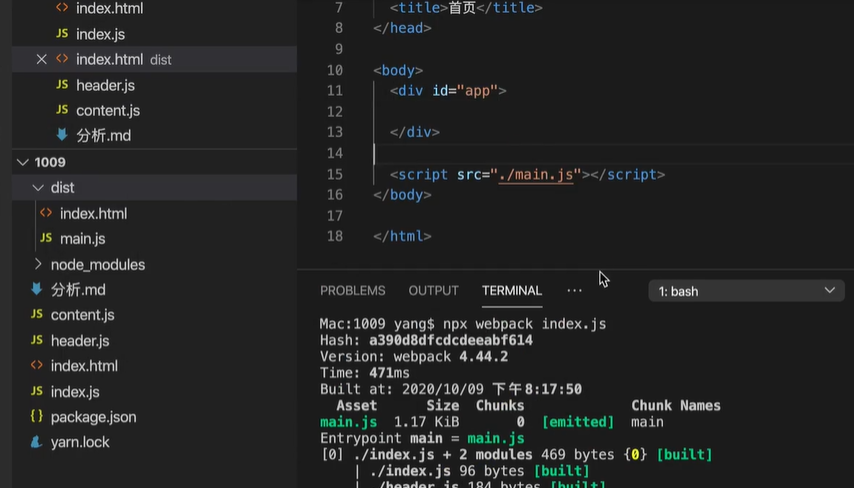854x488 pixels.
Task: Close the index.html dist open editor
Action: 41,59
